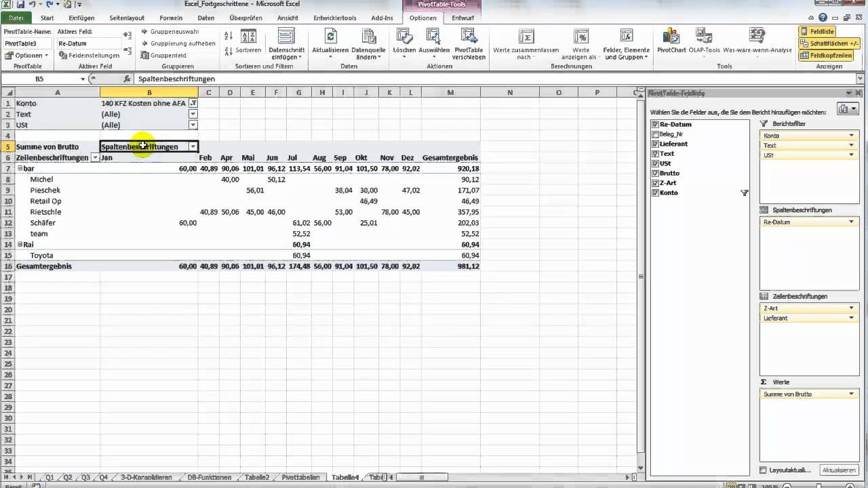The image size is (868, 488).
Task: Open Zeilenbeschriftungen filter dropdown
Action: click(95, 157)
